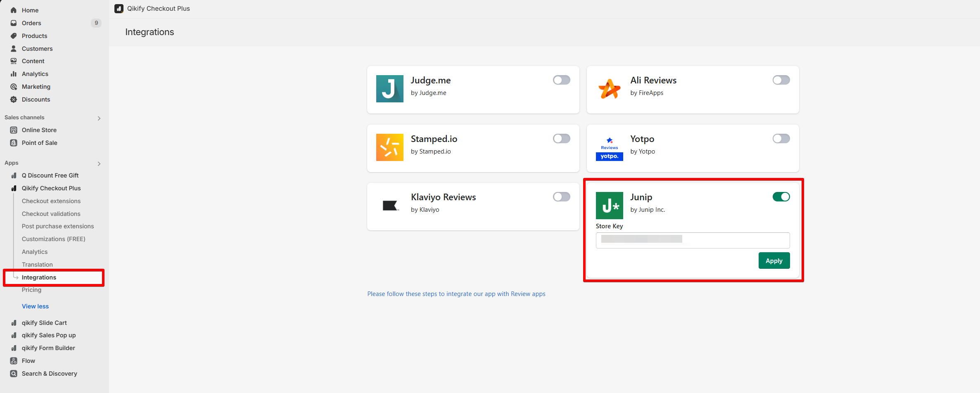
Task: Click the Point of Sale icon
Action: [14, 143]
